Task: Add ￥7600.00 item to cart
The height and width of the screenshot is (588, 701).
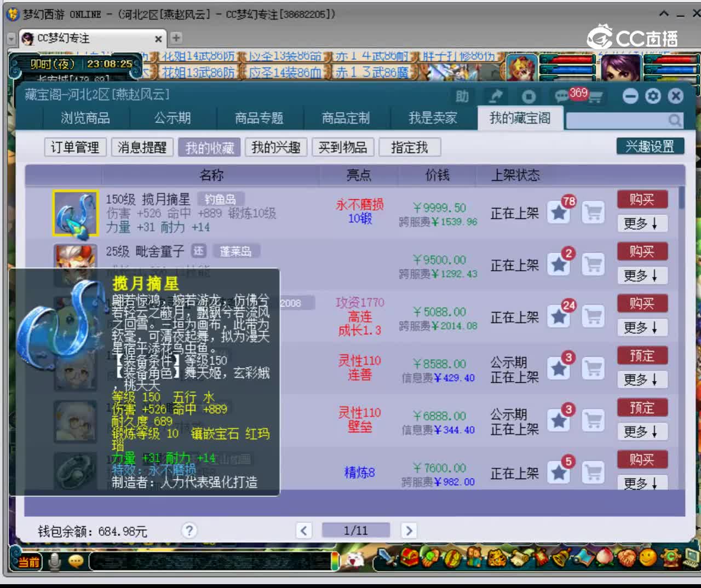Action: coord(593,472)
